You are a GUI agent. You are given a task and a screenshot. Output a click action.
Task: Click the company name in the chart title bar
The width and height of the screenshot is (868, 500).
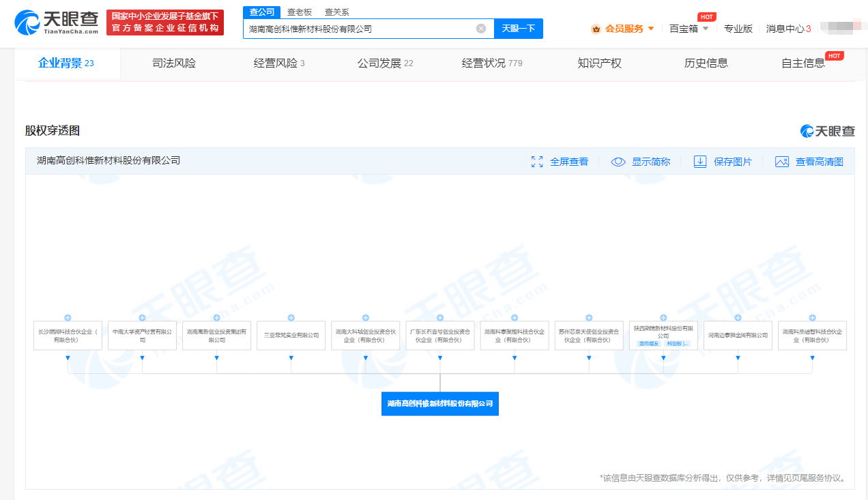(x=108, y=161)
